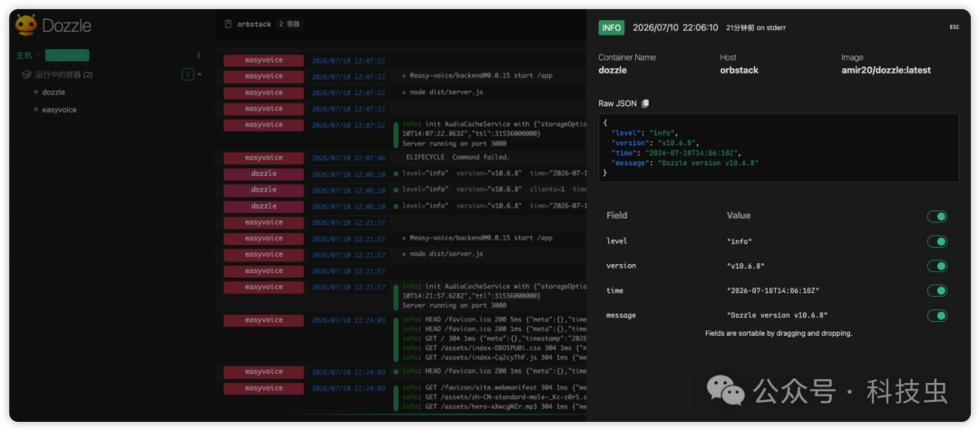Click the Raw JSON label

click(618, 103)
